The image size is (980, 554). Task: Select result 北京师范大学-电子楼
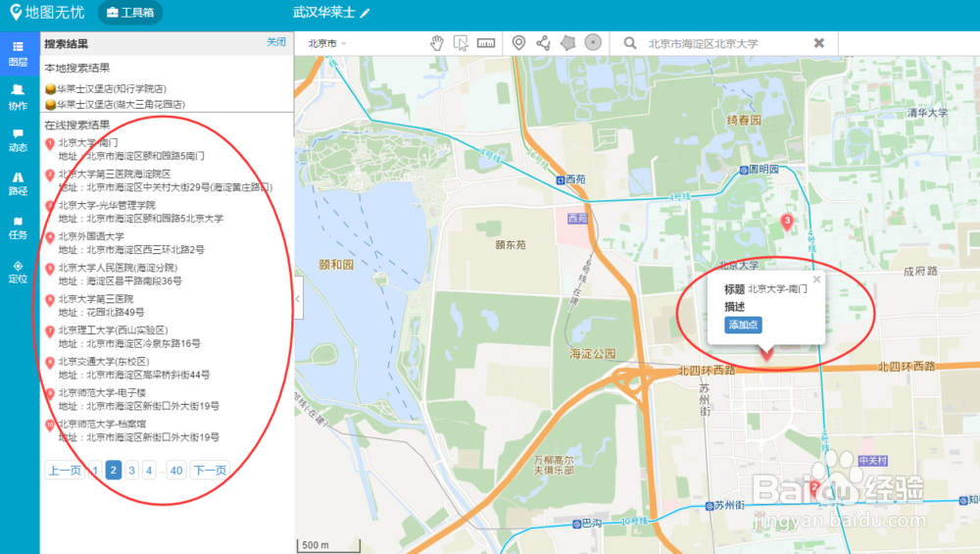point(102,392)
